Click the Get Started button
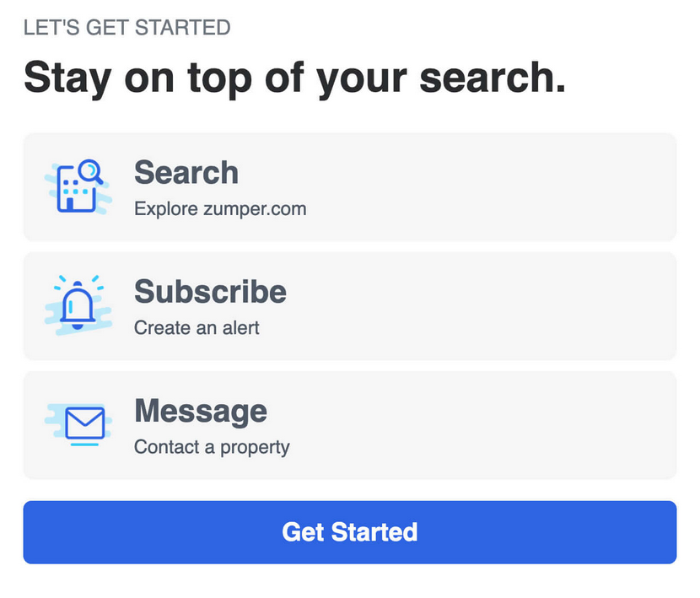 (350, 532)
